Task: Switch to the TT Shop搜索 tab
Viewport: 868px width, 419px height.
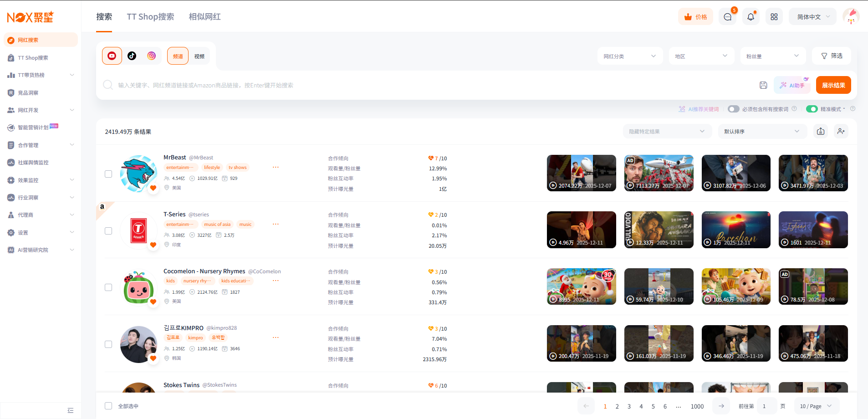Action: pyautogui.click(x=150, y=17)
